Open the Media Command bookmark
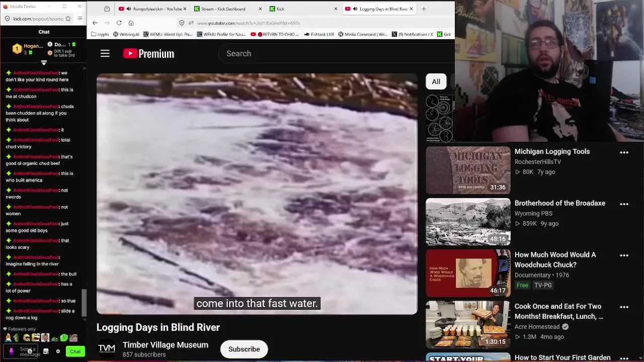This screenshot has height=362, width=644. (x=363, y=34)
